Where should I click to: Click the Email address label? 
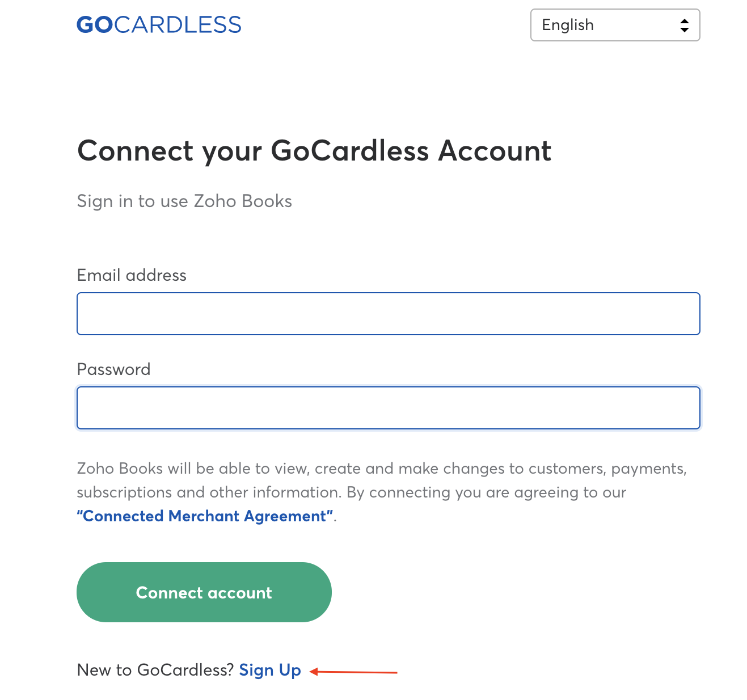pos(132,275)
